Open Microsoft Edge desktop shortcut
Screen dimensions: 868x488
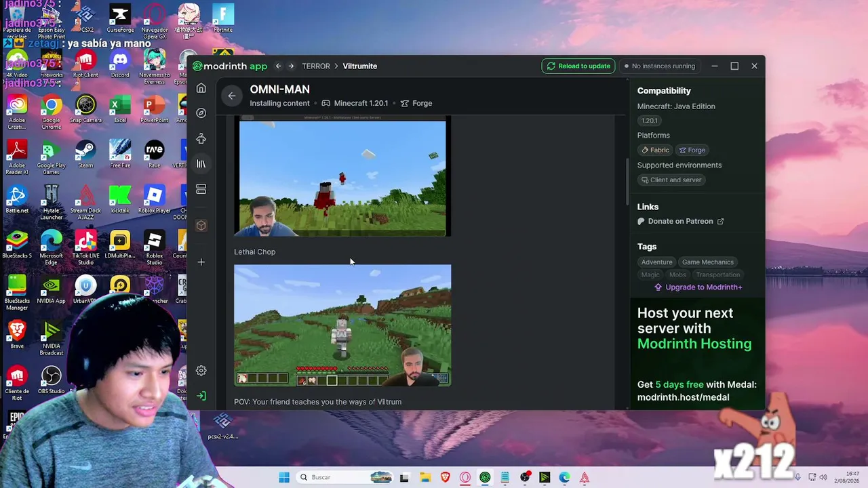51,248
